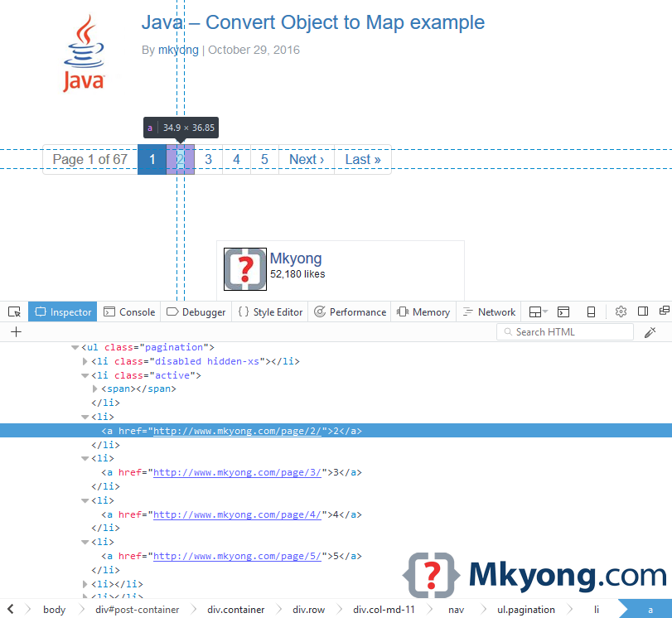Open the Performance tab
The image size is (672, 618).
point(350,312)
